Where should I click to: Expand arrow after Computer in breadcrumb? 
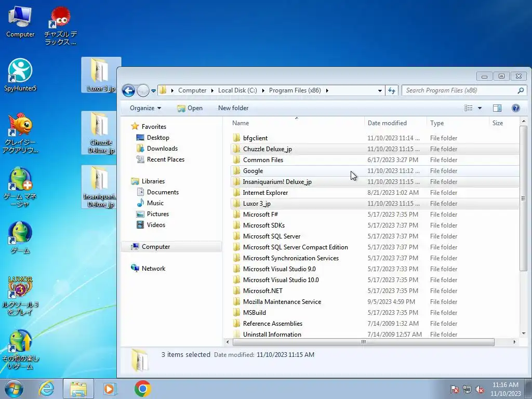coord(212,90)
